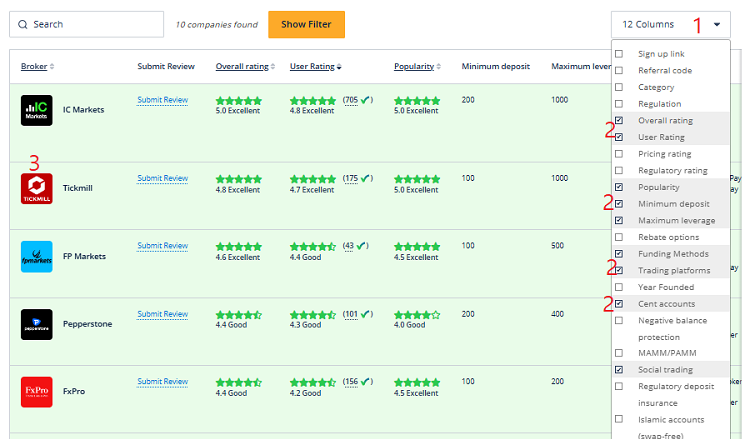Sort by User Rating arrows
This screenshot has width=750, height=439.
click(339, 66)
